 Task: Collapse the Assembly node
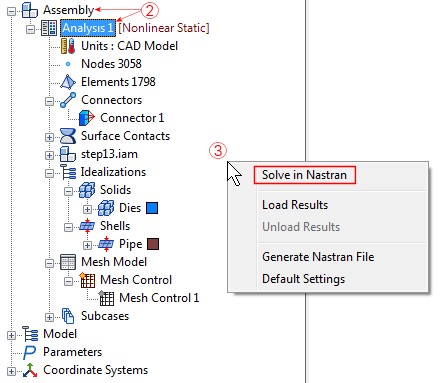click(11, 12)
